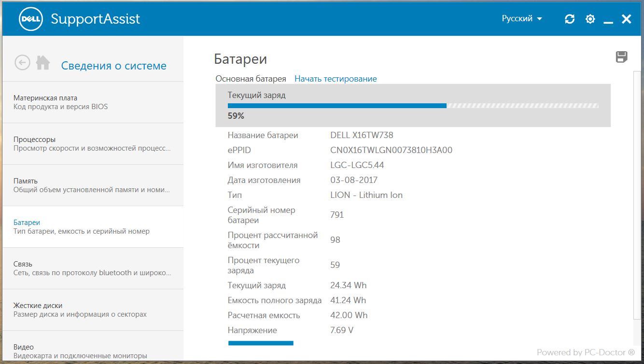
Task: Click voltage value 7.69 V
Action: point(342,330)
